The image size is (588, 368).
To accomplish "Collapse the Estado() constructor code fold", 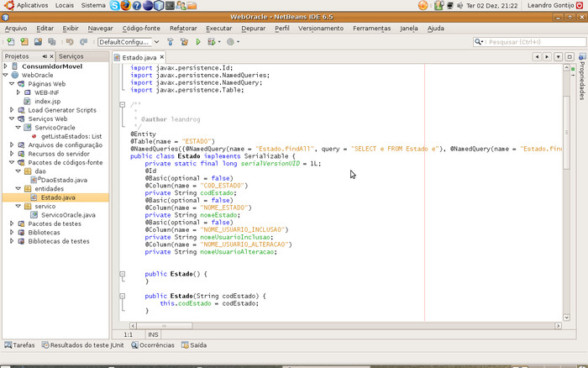I will [123, 274].
